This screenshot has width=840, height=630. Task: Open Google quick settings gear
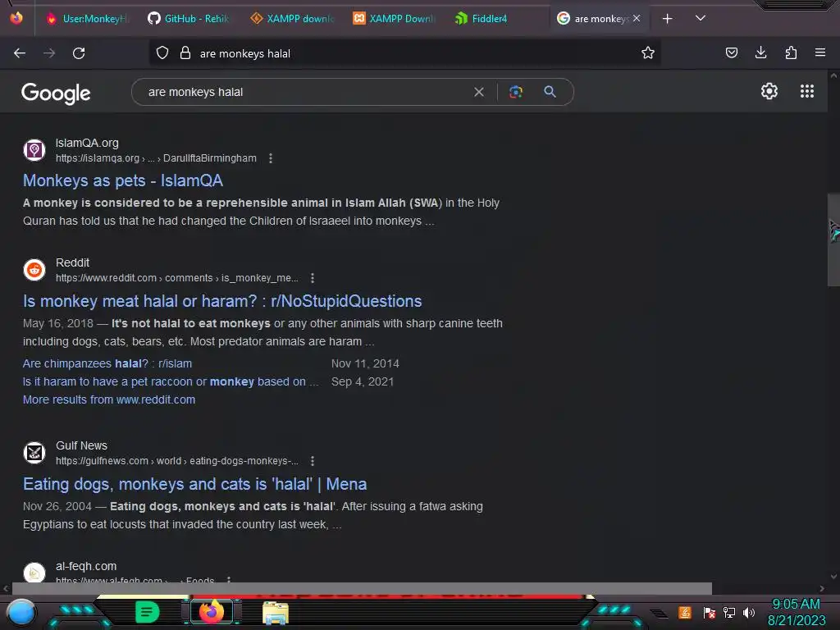pyautogui.click(x=769, y=91)
